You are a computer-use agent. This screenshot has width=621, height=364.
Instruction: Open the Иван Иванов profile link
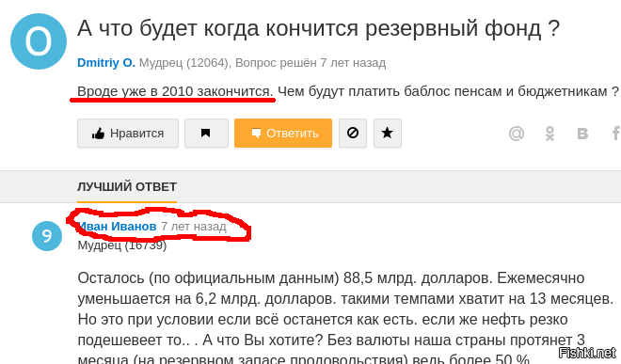[x=117, y=226]
